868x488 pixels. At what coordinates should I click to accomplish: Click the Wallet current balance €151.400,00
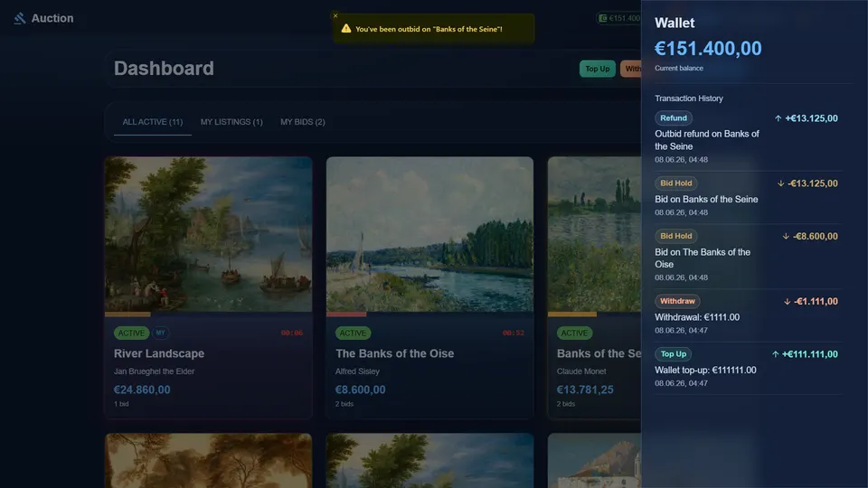coord(708,49)
